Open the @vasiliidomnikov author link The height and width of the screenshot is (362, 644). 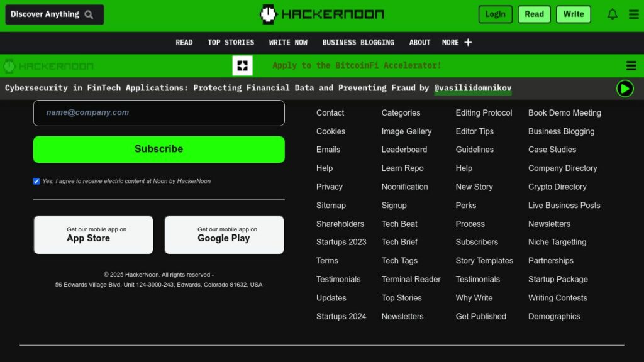pos(473,88)
